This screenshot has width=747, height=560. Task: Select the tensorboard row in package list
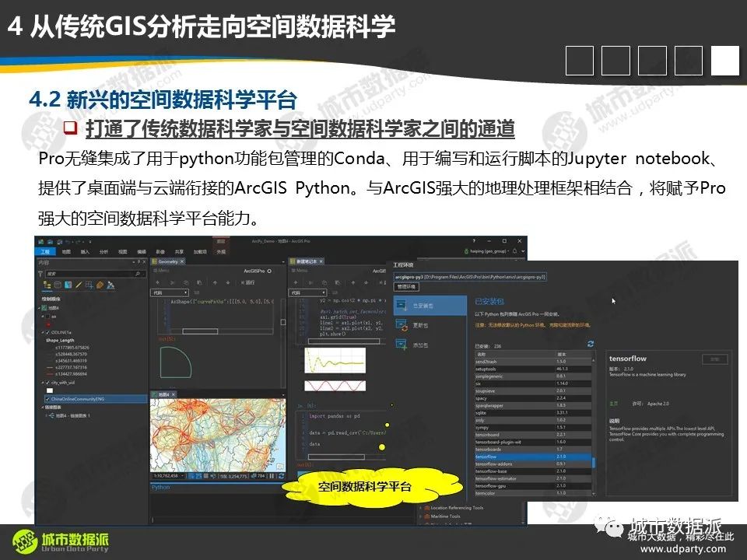coord(534,434)
